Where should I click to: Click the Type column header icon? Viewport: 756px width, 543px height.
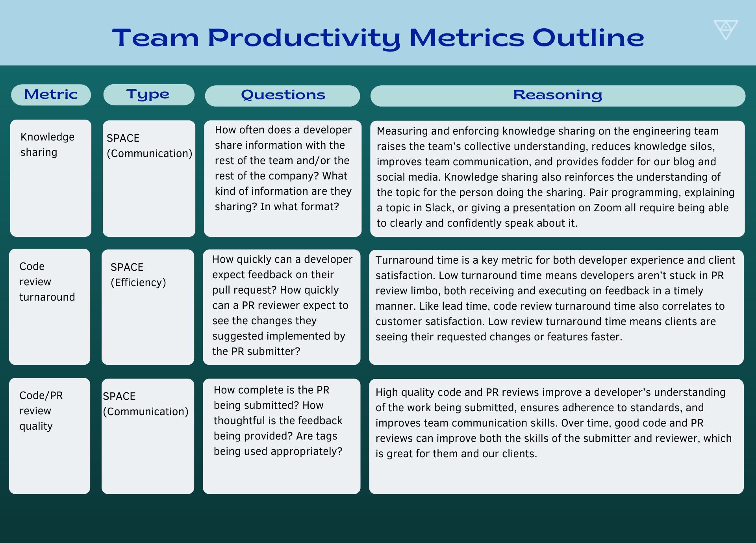click(x=148, y=86)
